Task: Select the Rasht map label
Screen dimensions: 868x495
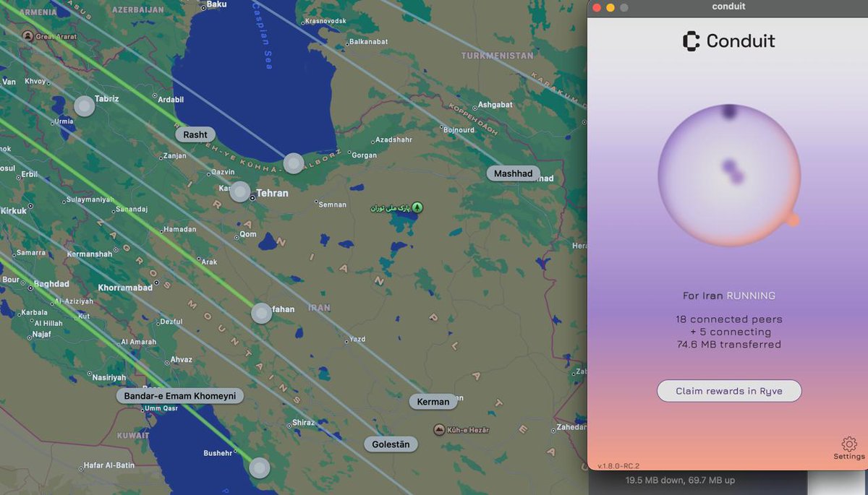Action: (x=195, y=134)
